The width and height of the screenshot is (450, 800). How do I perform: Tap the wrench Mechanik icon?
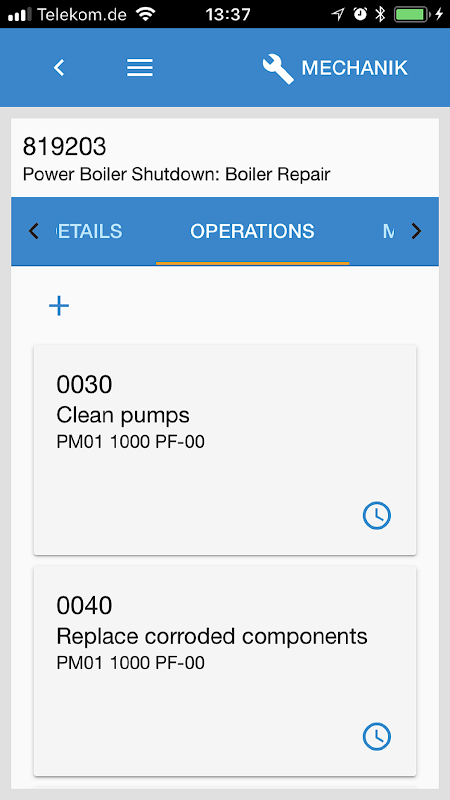pos(278,68)
